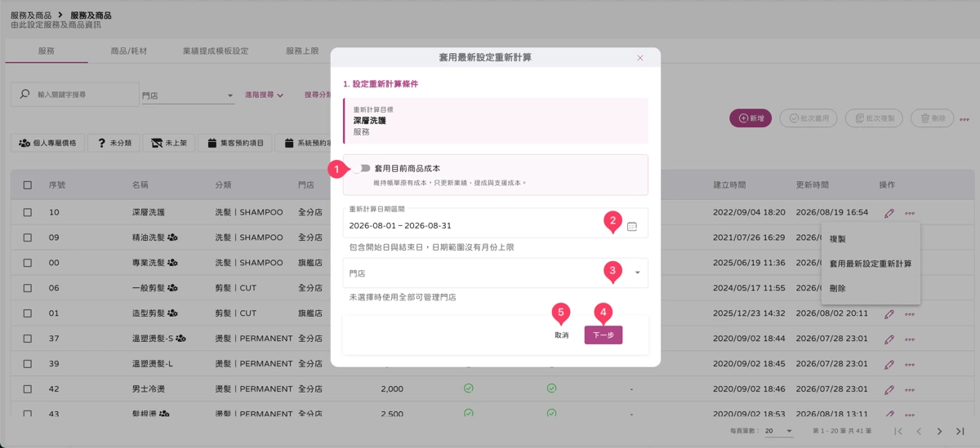Viewport: 980px width, 448px height.
Task: Click the group icon next to 精油洗髮
Action: point(172,237)
